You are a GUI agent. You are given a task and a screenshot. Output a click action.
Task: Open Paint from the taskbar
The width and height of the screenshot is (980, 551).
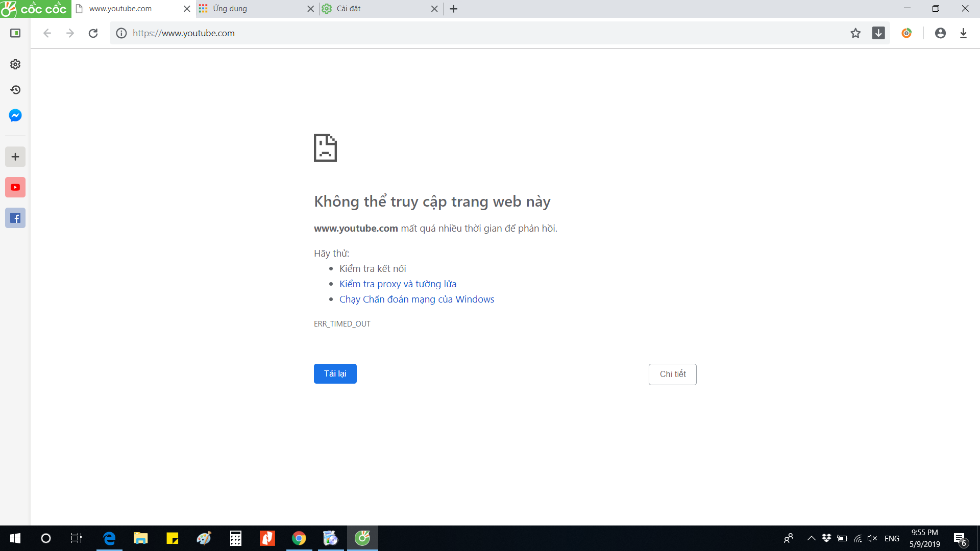tap(204, 538)
